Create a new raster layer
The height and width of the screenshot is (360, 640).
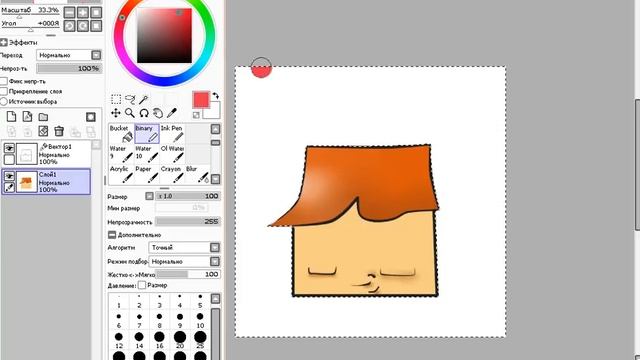pyautogui.click(x=11, y=117)
